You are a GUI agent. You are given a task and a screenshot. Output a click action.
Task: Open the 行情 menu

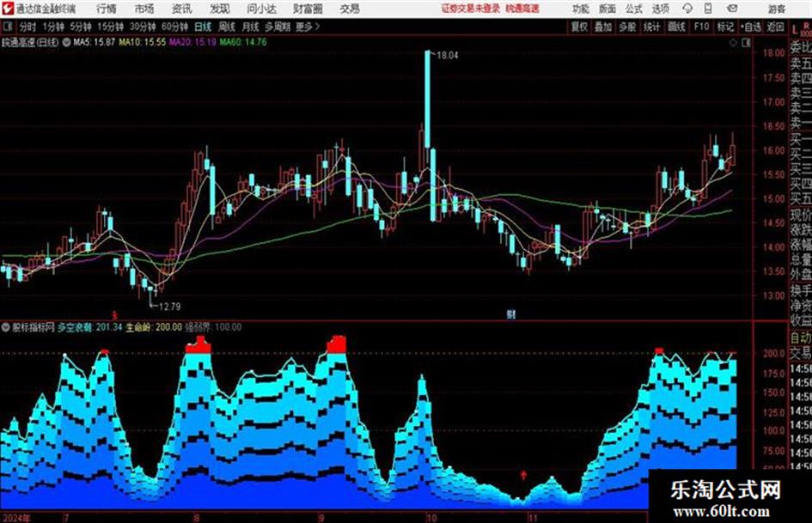pyautogui.click(x=107, y=9)
